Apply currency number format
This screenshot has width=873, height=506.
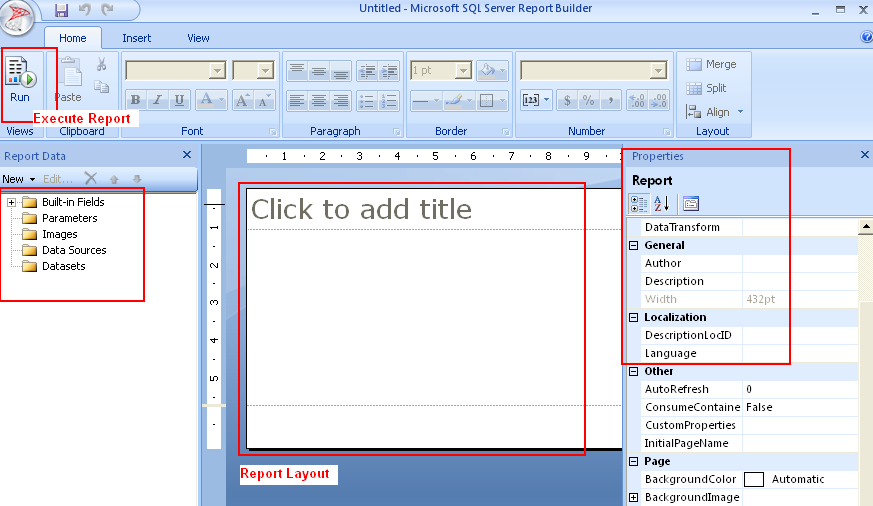pos(567,100)
